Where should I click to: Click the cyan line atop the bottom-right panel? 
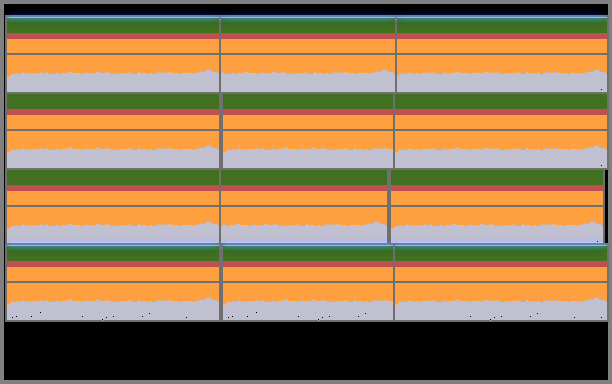(501, 245)
